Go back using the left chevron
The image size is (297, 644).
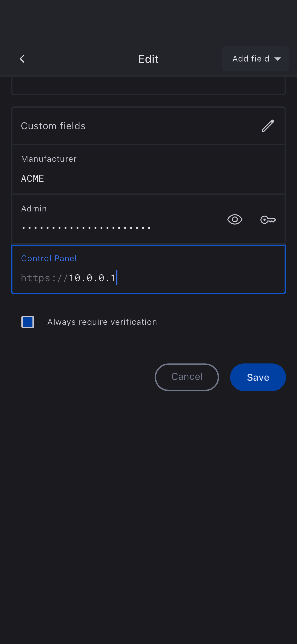[x=22, y=59]
